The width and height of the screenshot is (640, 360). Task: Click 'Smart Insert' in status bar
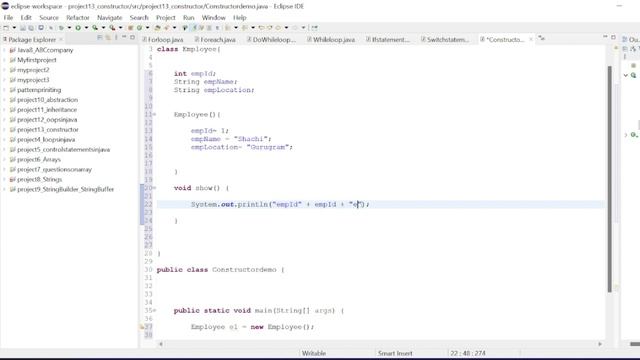(395, 353)
